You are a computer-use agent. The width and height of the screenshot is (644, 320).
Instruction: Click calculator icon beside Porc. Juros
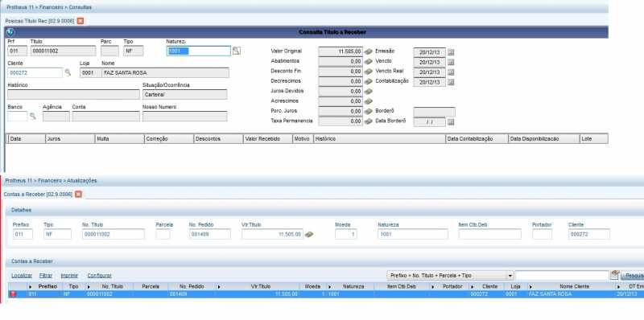(369, 111)
